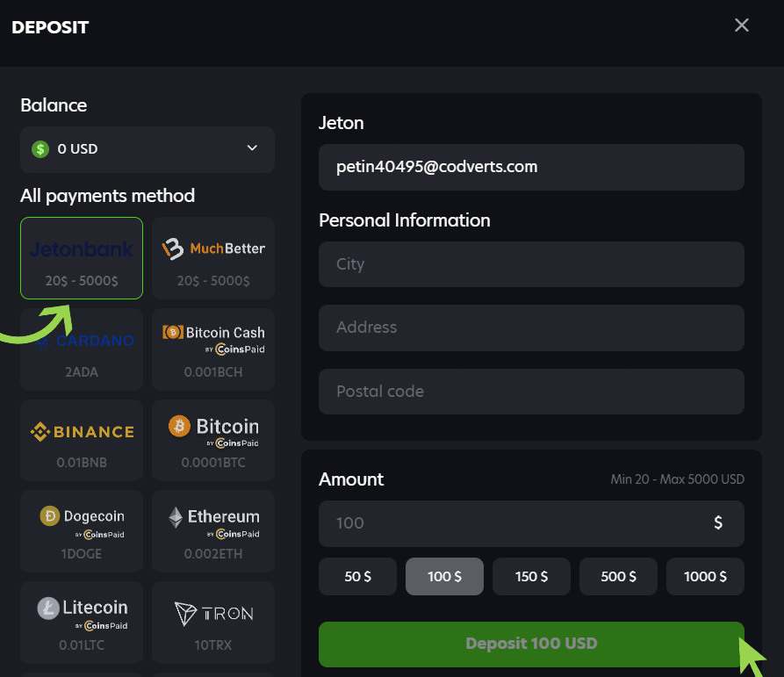Pick TRON payment method

(213, 623)
